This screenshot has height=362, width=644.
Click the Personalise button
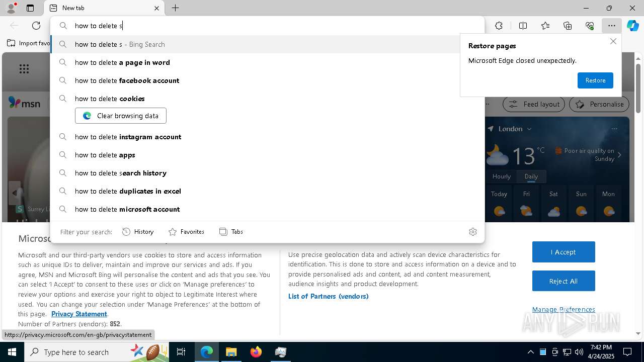(599, 104)
